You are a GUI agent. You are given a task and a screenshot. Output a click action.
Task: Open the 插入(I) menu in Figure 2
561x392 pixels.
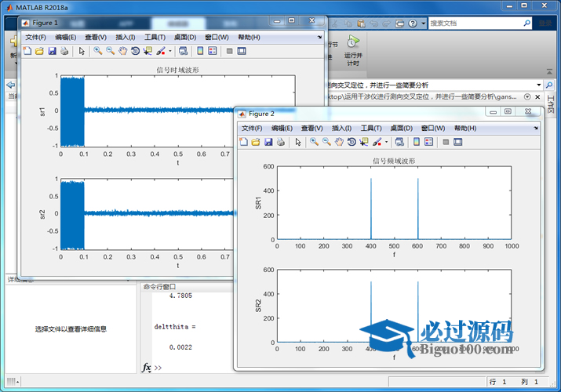coord(341,128)
